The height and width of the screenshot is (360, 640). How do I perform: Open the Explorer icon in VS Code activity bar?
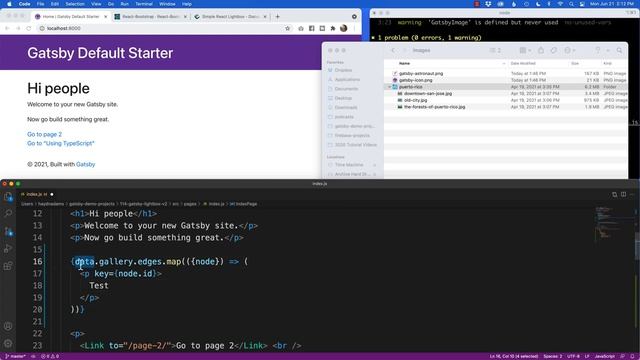coord(8,197)
